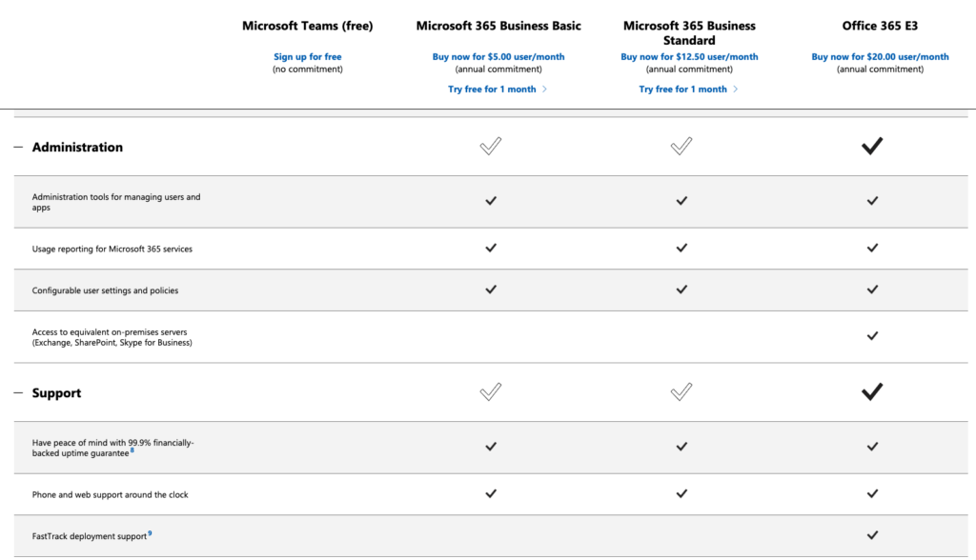Buy Business Standard for $12.50 user/month
976x560 pixels.
click(x=689, y=56)
